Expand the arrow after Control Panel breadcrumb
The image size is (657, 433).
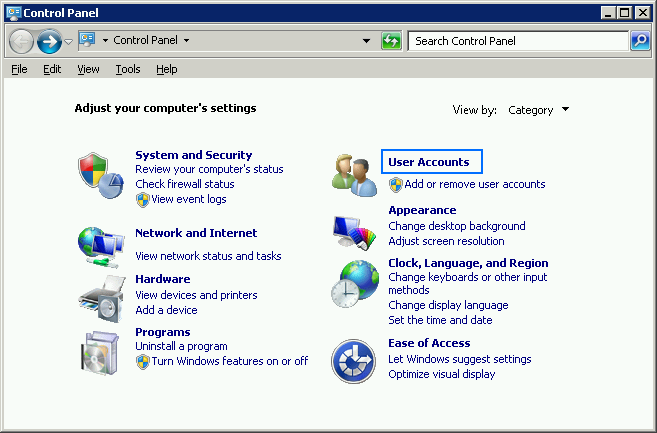pyautogui.click(x=186, y=41)
